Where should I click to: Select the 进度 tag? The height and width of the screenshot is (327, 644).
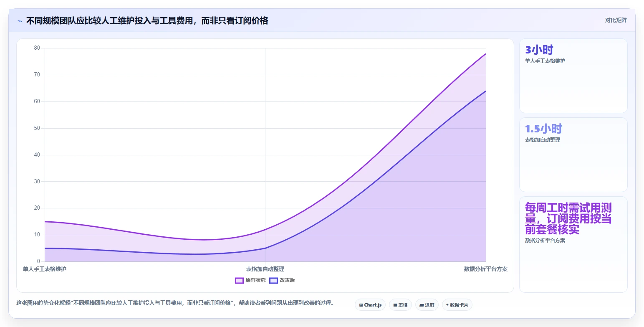tap(427, 305)
